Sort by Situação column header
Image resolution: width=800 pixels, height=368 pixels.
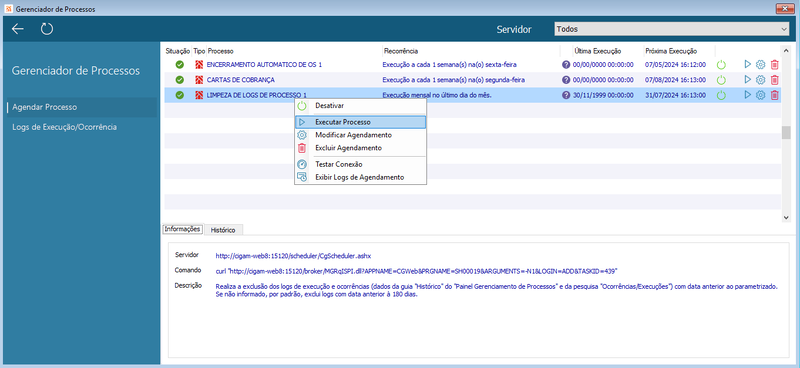click(178, 51)
